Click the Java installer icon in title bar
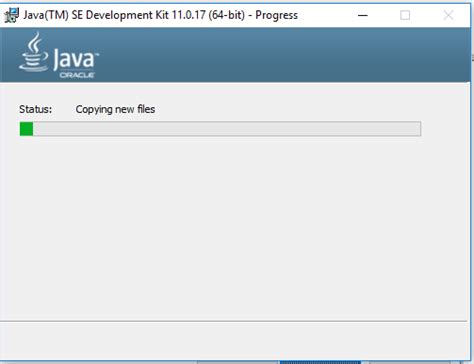 coord(12,15)
